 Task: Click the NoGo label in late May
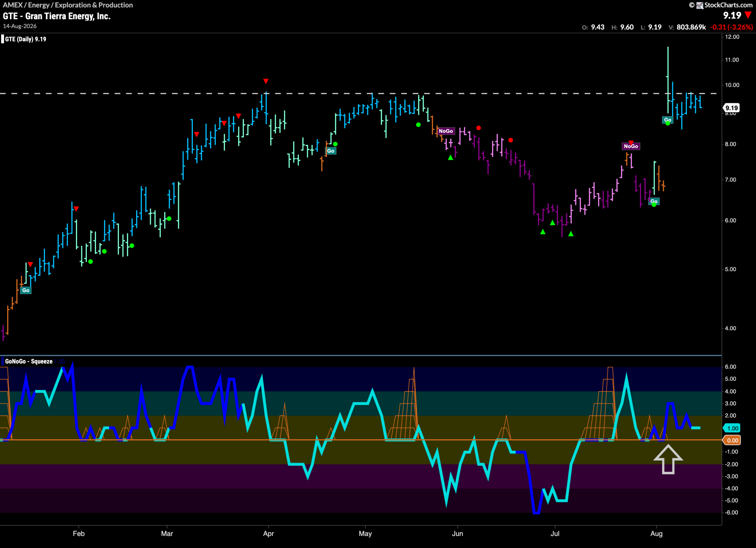[446, 131]
